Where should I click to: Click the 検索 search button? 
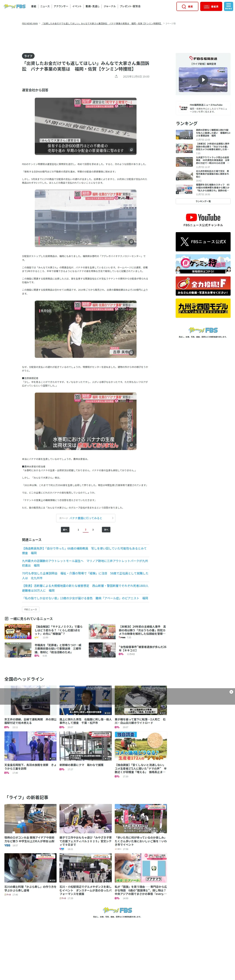pyautogui.click(x=187, y=6)
